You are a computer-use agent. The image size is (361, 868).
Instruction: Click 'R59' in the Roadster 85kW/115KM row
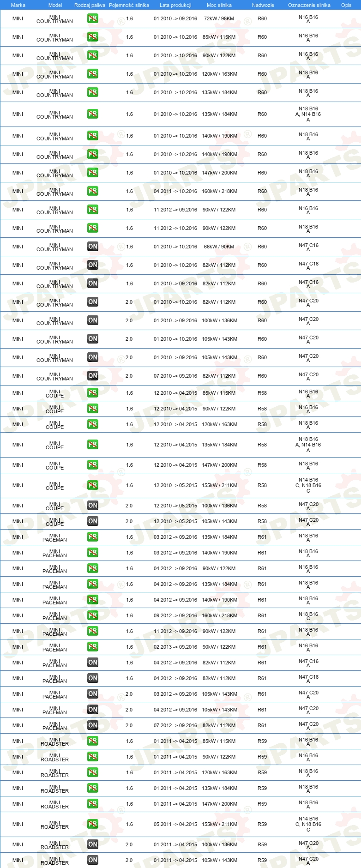pyautogui.click(x=262, y=741)
